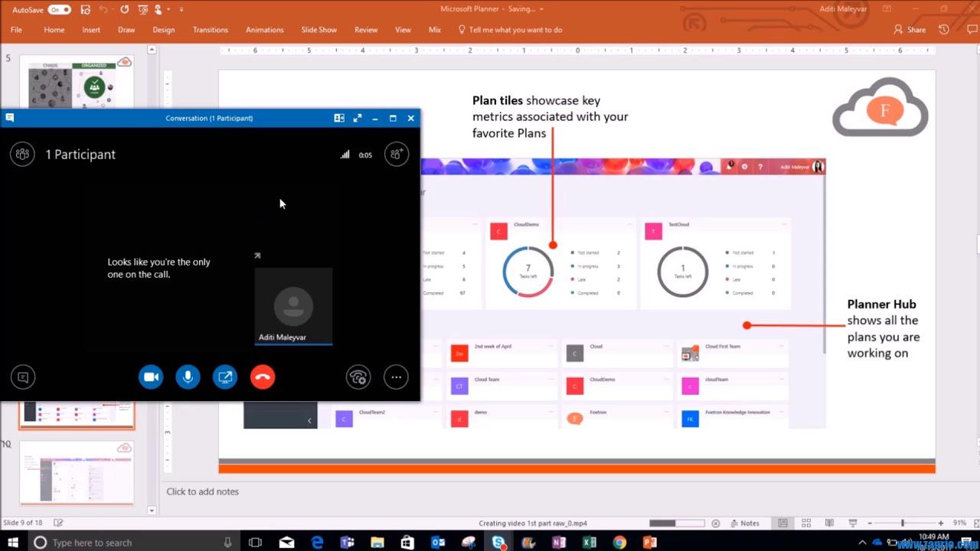Click Plan tiles text box on slide
Viewport: 980px width, 551px height.
tap(550, 116)
